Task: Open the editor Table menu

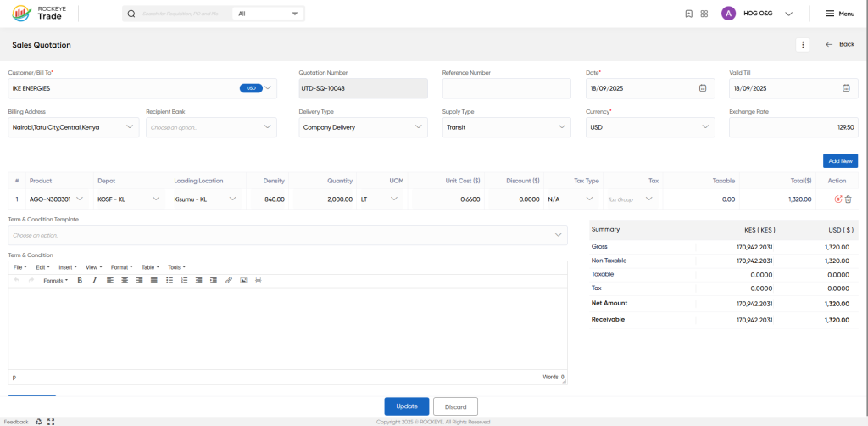Action: point(150,267)
